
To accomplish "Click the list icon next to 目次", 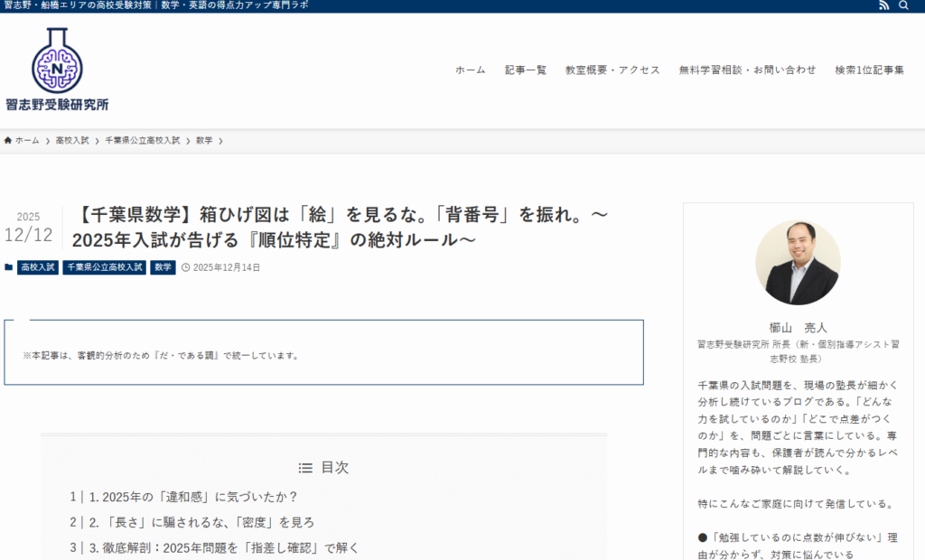I will coord(306,468).
